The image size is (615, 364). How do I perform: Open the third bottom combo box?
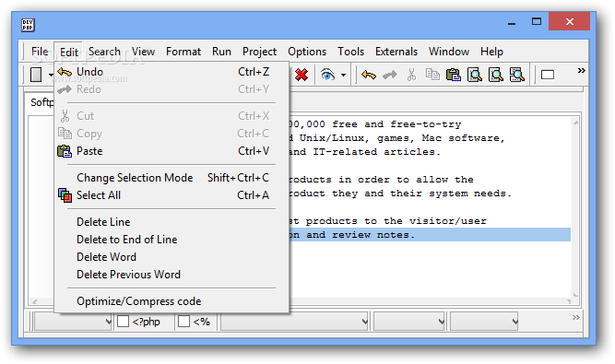(x=409, y=322)
